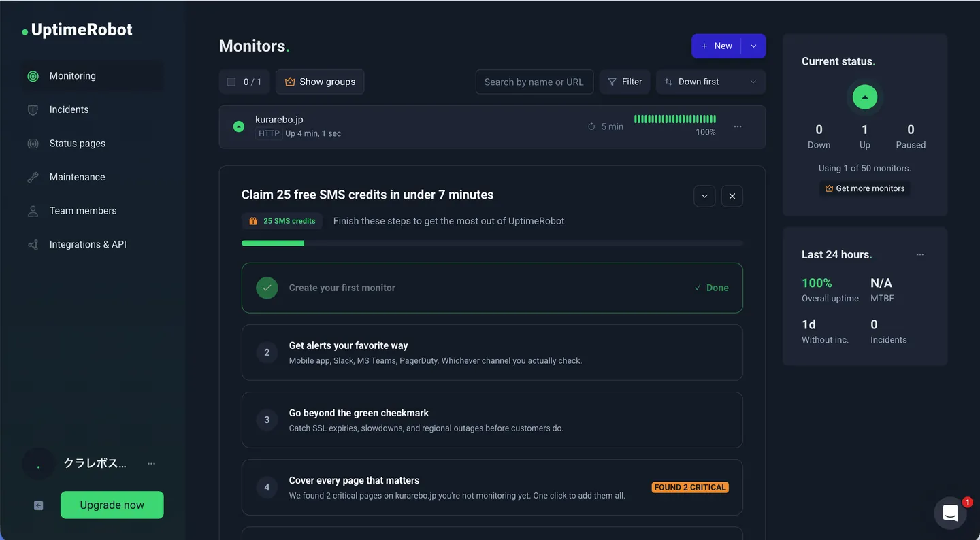Open the Monitoring section icon
Screen dimensions: 980x540
(x=33, y=76)
